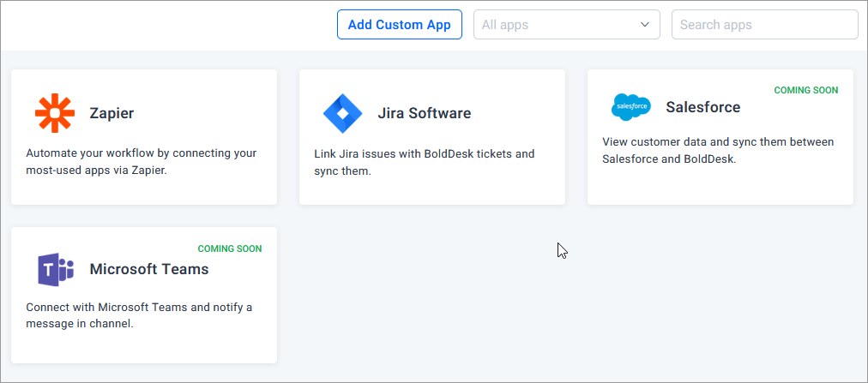
Task: Click Microsoft Teams card's COMING SOON label
Action: 230,248
